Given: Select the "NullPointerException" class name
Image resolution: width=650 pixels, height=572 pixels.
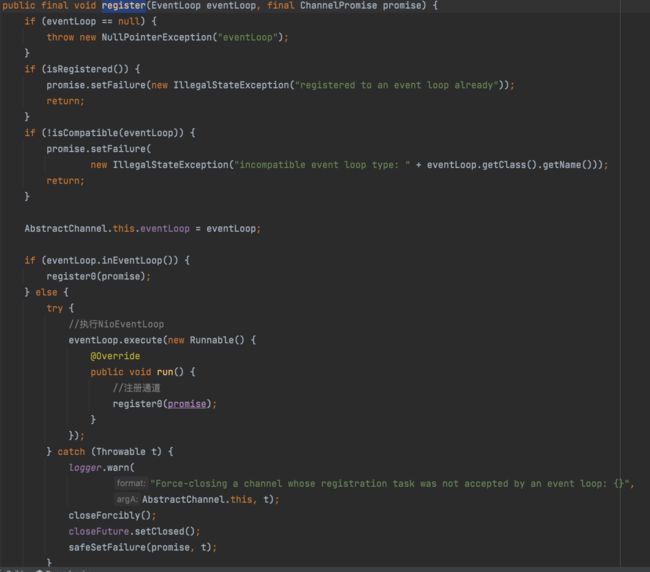Looking at the screenshot, I should pos(157,38).
